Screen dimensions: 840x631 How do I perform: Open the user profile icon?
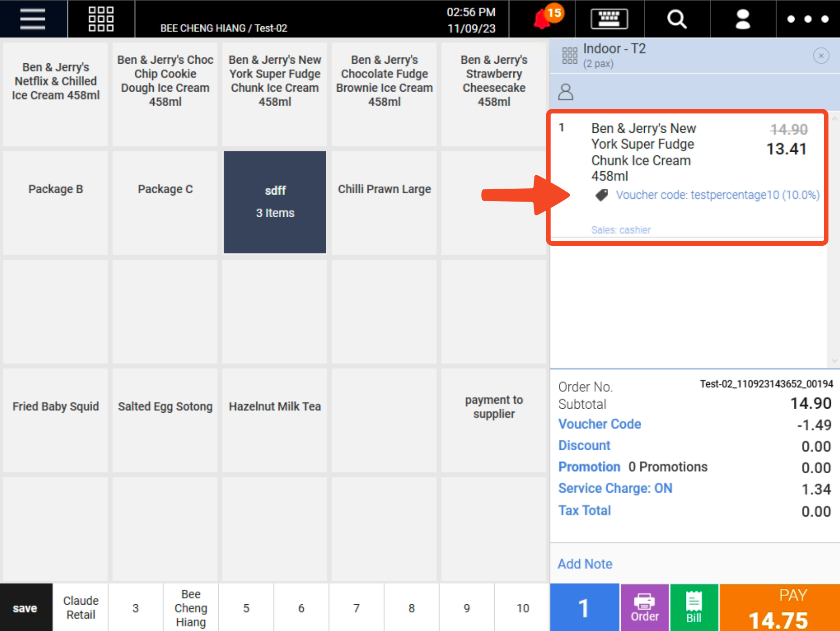743,19
